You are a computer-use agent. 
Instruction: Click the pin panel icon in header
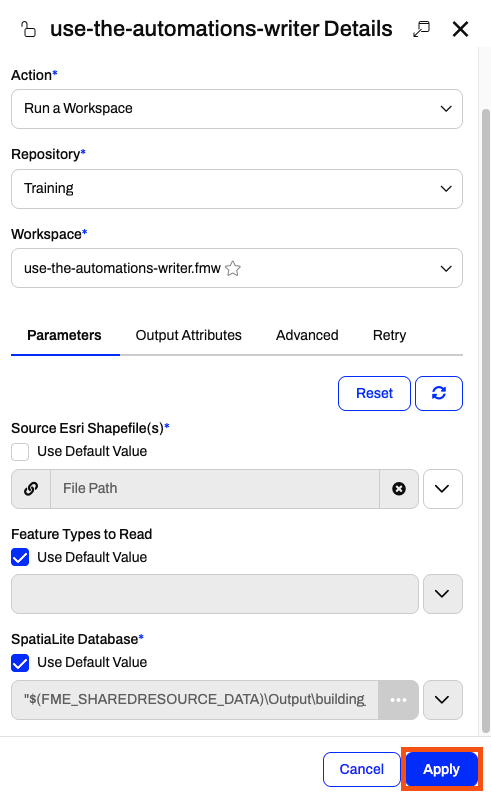(421, 29)
